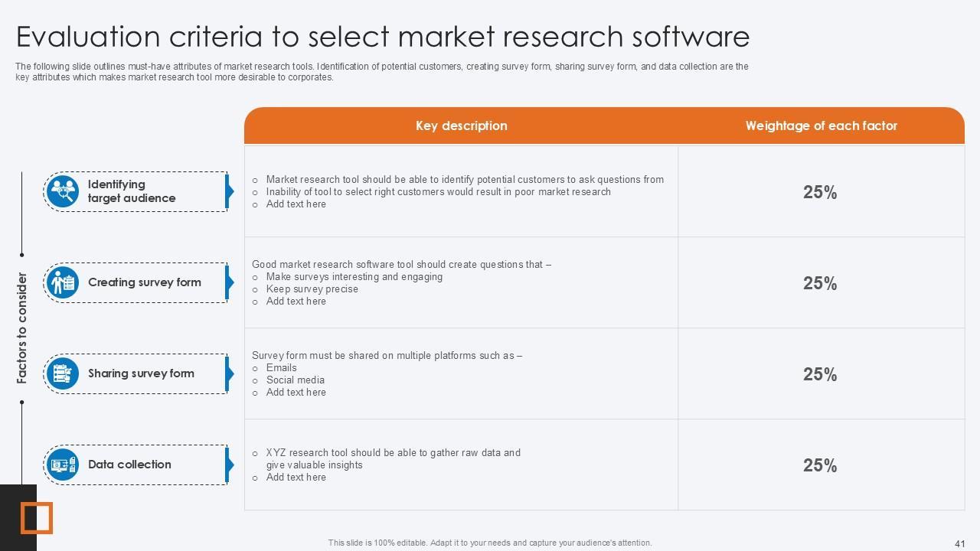The height and width of the screenshot is (551, 980).
Task: Click the slide number 41
Action: [x=960, y=544]
